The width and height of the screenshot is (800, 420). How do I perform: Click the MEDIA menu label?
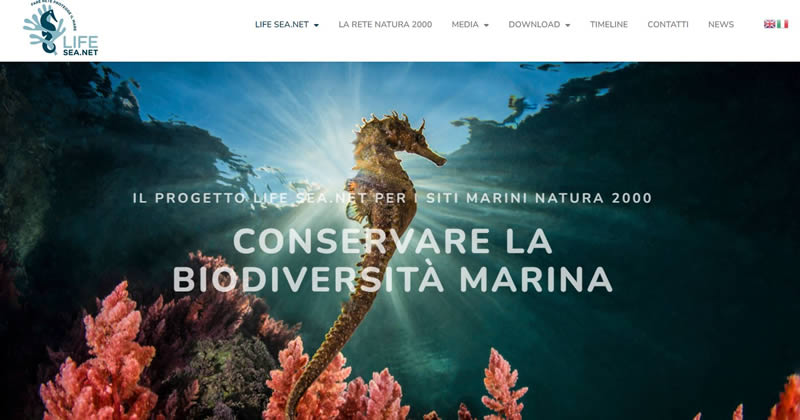click(465, 24)
